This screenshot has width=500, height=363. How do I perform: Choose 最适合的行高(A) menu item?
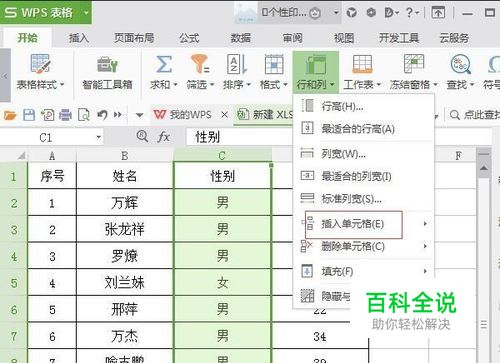tap(363, 129)
